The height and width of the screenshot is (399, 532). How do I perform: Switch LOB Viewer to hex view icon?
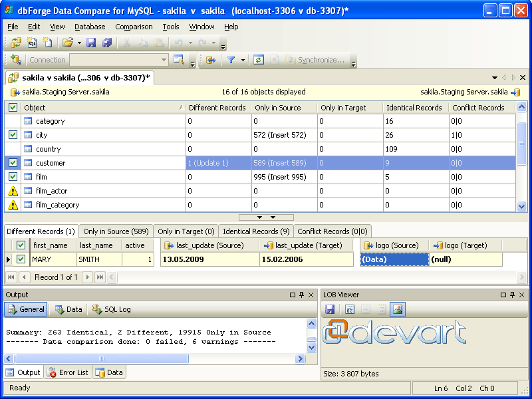click(x=350, y=309)
